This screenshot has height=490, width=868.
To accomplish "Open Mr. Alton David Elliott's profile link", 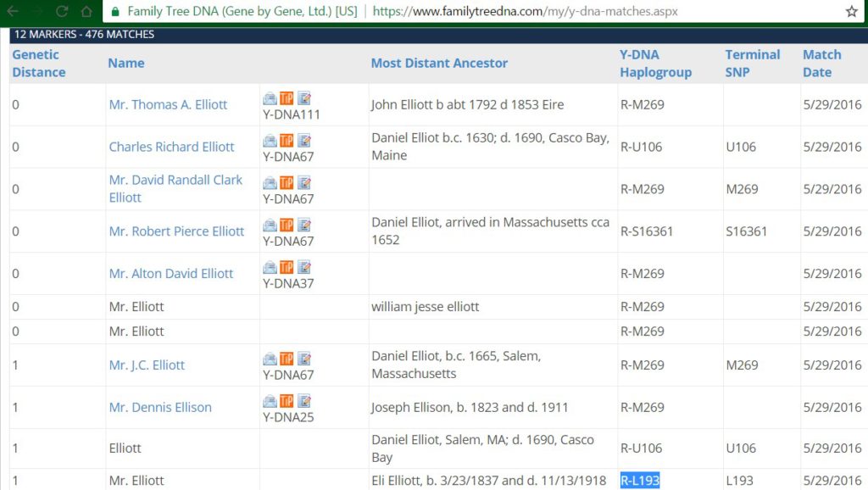I will [170, 274].
